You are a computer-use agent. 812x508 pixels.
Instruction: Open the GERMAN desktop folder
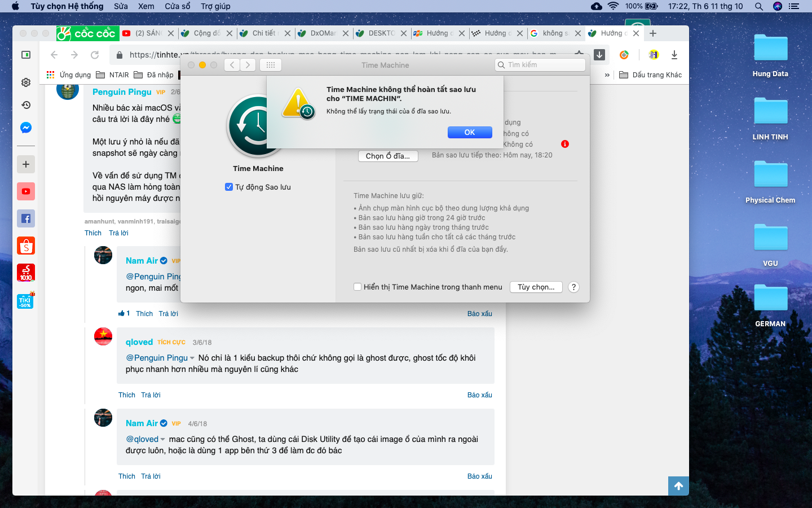pos(770,305)
